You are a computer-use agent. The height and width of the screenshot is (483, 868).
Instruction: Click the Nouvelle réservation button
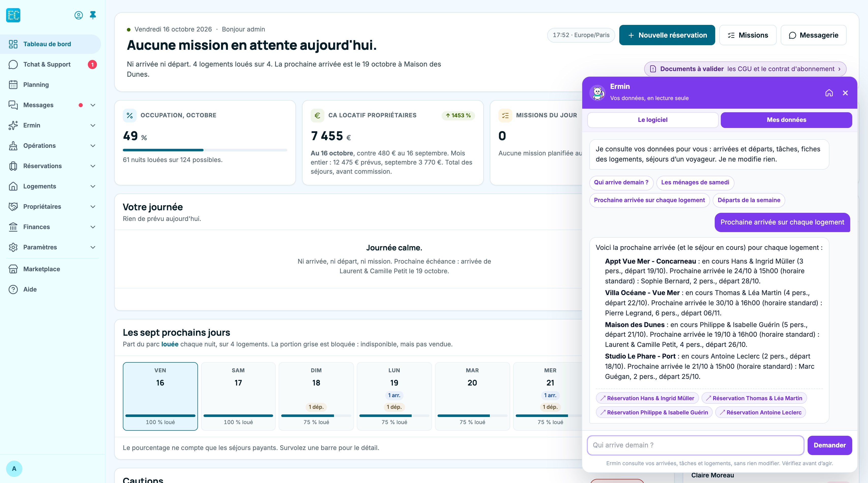click(x=667, y=35)
